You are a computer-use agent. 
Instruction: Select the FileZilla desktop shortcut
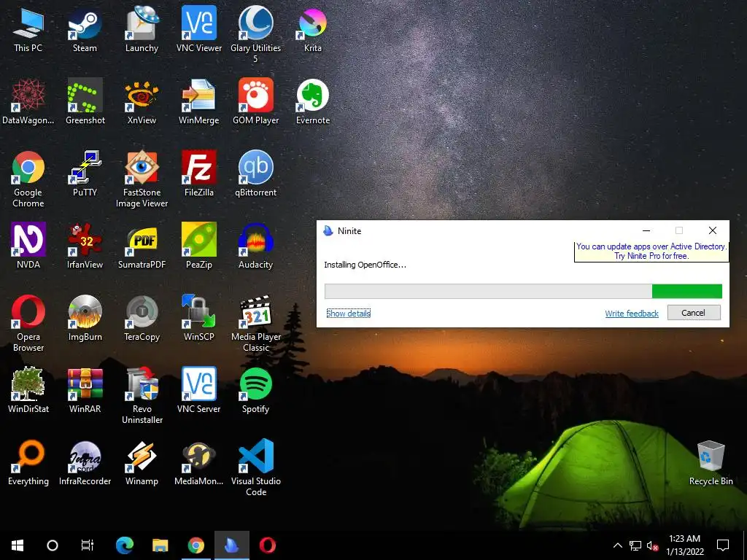point(198,174)
